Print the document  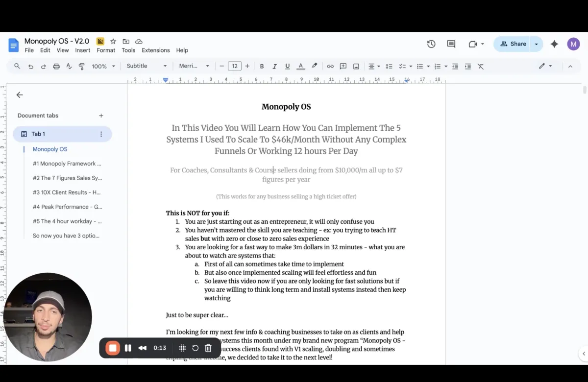[56, 66]
